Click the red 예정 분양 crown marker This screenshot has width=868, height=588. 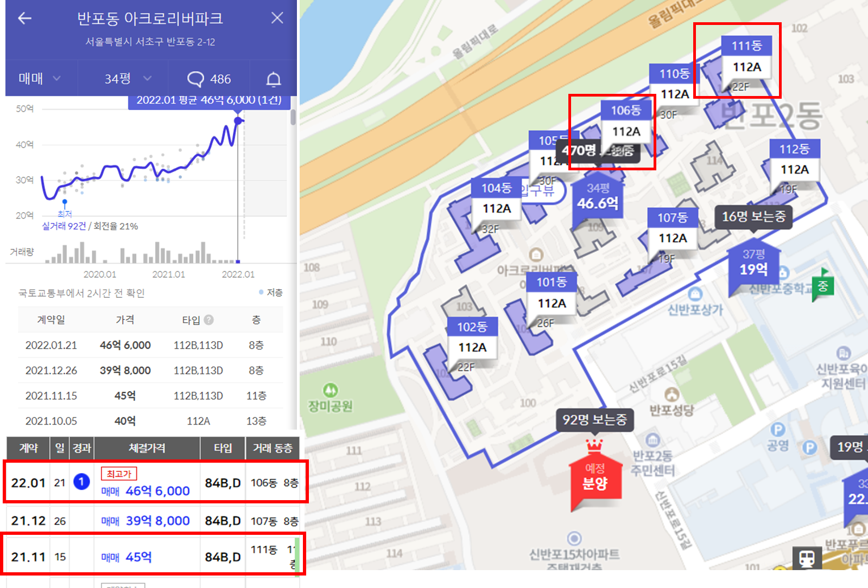click(594, 475)
